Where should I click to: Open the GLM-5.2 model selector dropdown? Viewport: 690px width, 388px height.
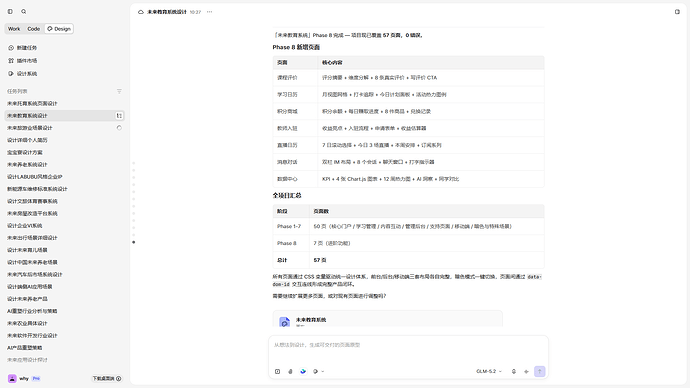488,371
